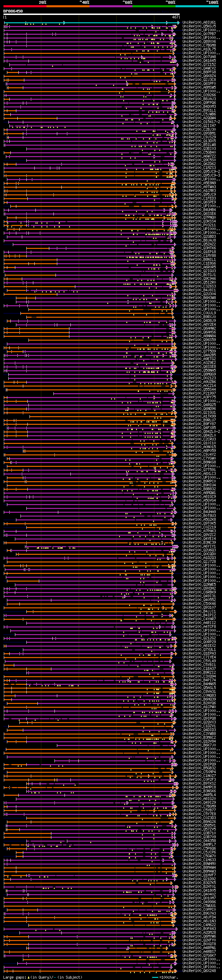The image size is (222, 980).
Task: Pick the UniRef100_B4J8I1 label
Action: [199, 290]
